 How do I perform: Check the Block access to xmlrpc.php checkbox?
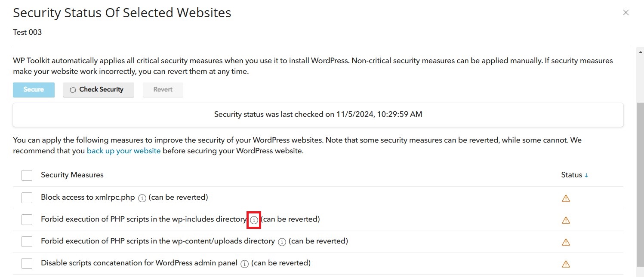point(27,198)
